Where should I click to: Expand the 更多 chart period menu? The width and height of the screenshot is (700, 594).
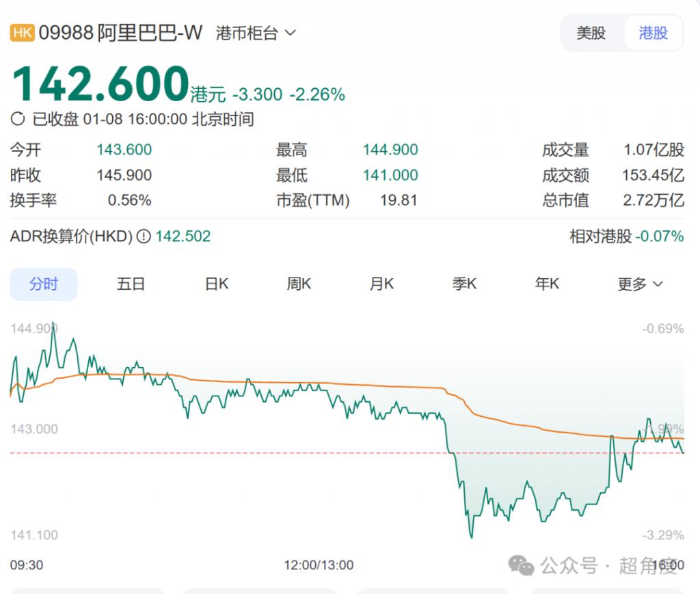pos(640,284)
